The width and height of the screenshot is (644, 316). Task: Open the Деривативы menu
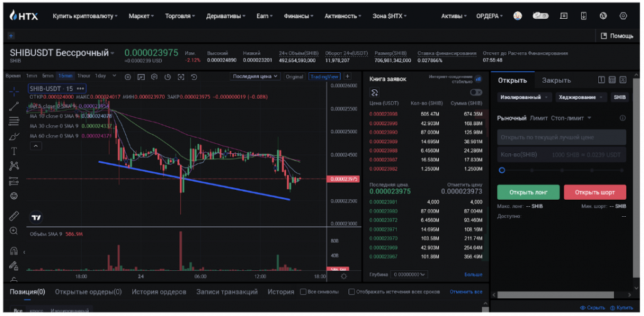226,16
